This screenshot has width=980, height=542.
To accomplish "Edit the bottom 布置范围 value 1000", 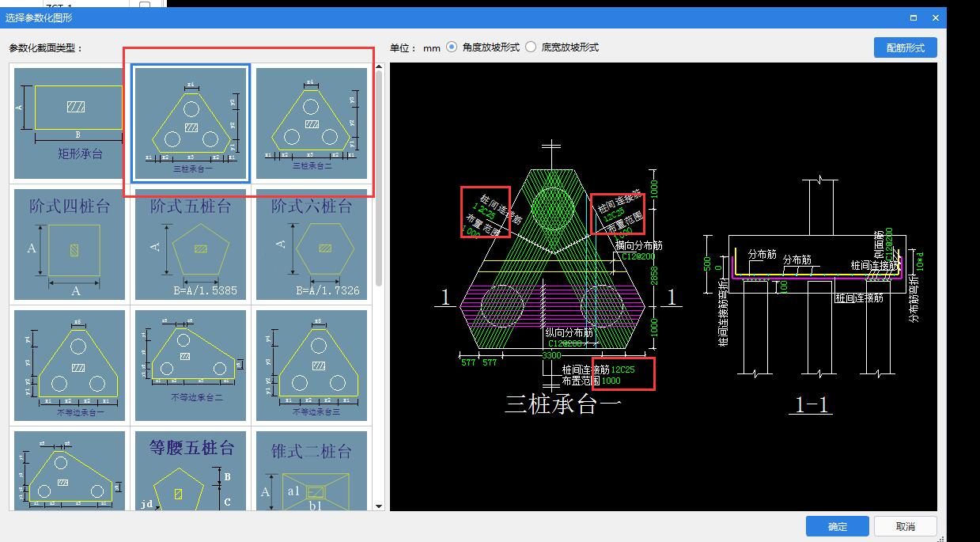I will (611, 381).
